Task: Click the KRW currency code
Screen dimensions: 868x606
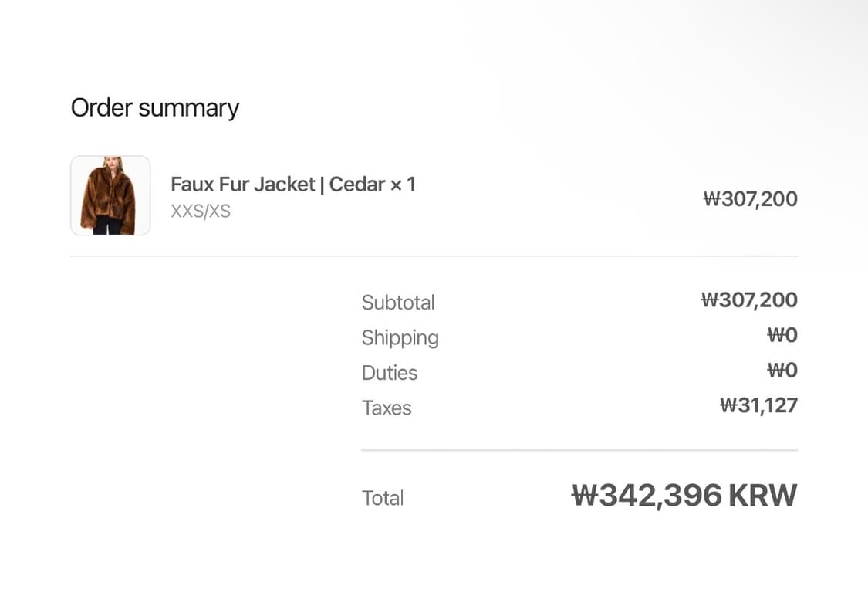Action: coord(762,495)
